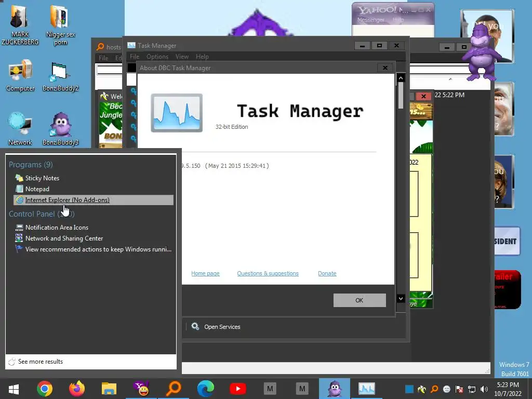Open Google Chrome from the taskbar

tap(45, 389)
